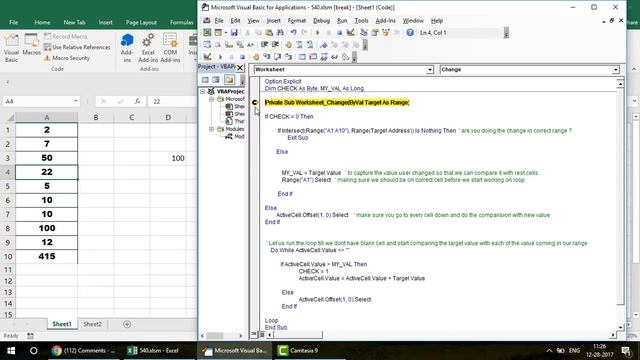Image resolution: width=640 pixels, height=360 pixels.
Task: Click the Paste icon in the VBA toolbar
Action: (269, 33)
